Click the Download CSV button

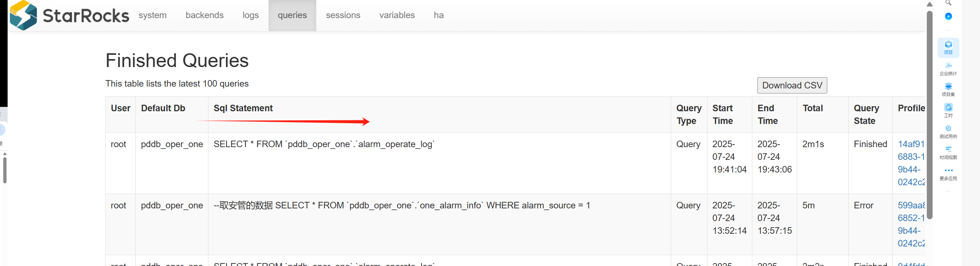(x=792, y=86)
